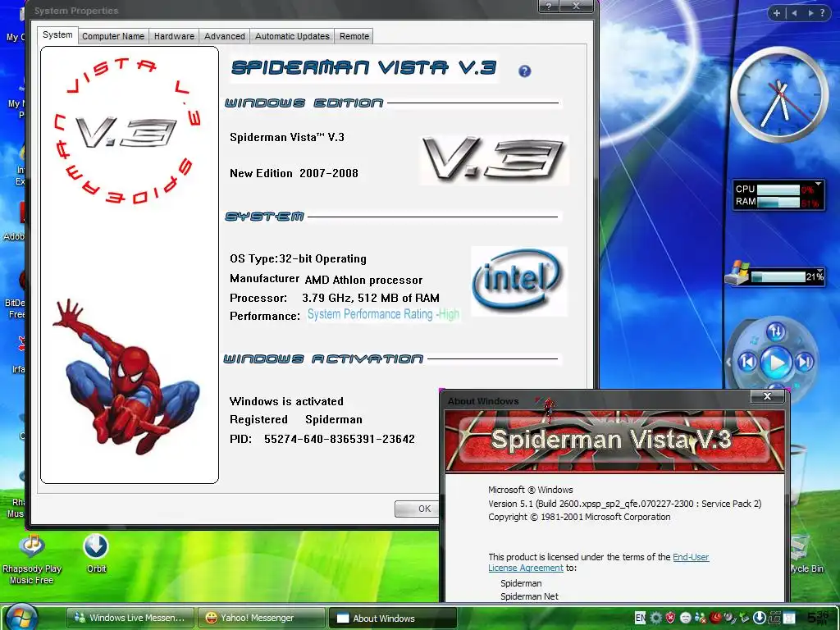Click 'Copyright © 1981-2001 Microsoft Corporation' text
The height and width of the screenshot is (630, 840).
tap(579, 517)
